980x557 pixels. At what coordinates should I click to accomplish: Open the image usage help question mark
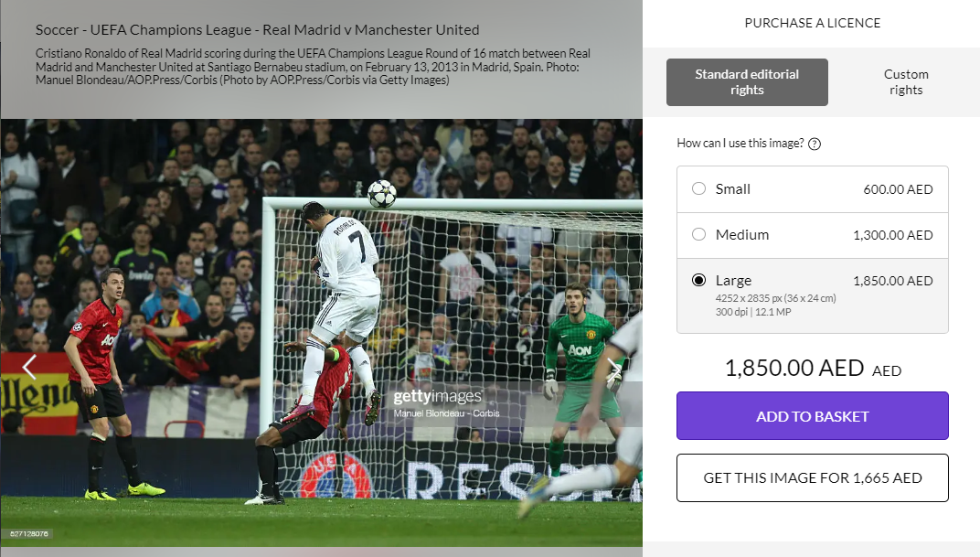815,144
